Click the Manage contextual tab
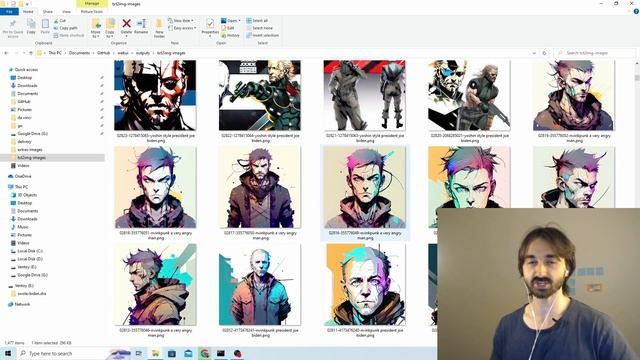 [92, 3]
